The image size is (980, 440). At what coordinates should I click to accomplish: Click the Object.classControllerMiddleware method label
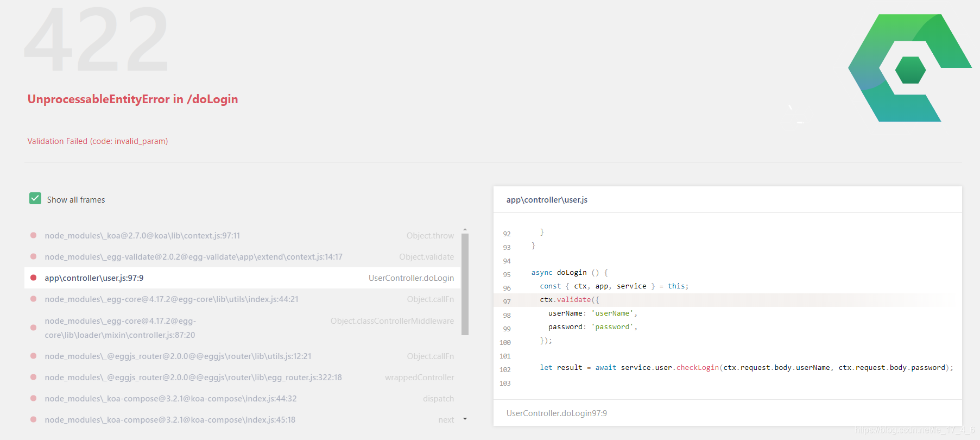392,321
